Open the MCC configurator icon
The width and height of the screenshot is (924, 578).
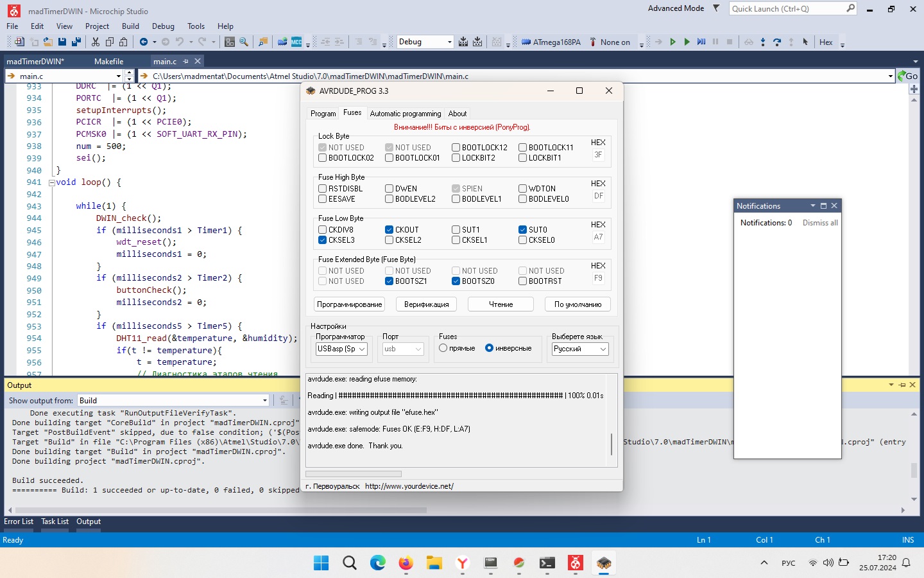click(x=296, y=42)
